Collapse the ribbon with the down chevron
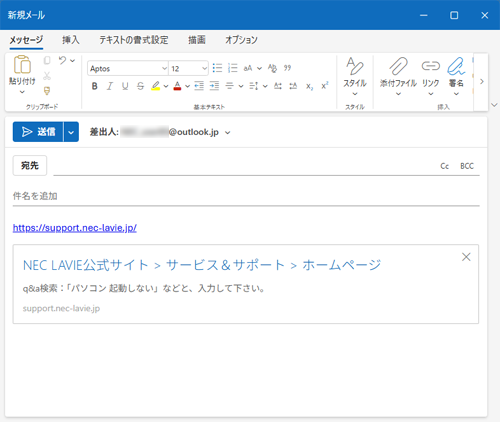The width and height of the screenshot is (500, 422). (494, 105)
